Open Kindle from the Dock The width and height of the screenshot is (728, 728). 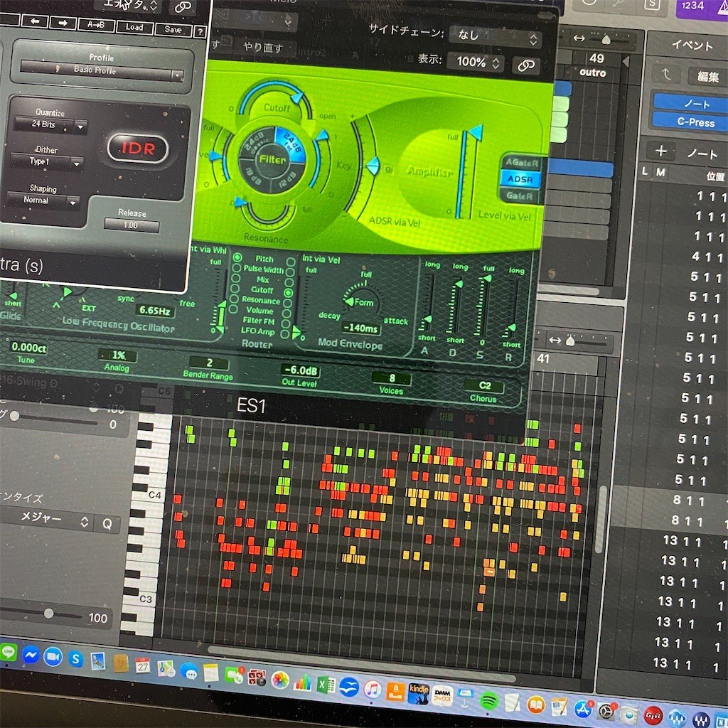pyautogui.click(x=418, y=694)
